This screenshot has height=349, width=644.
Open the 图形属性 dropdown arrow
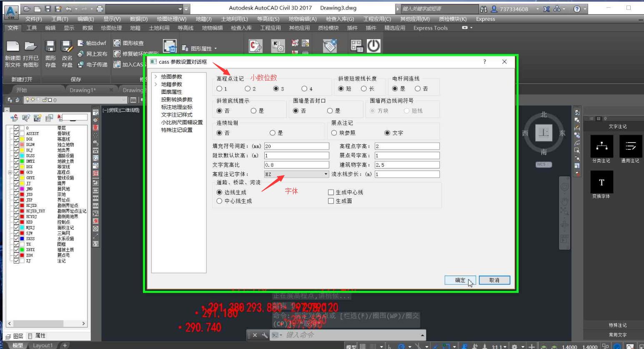click(x=216, y=49)
